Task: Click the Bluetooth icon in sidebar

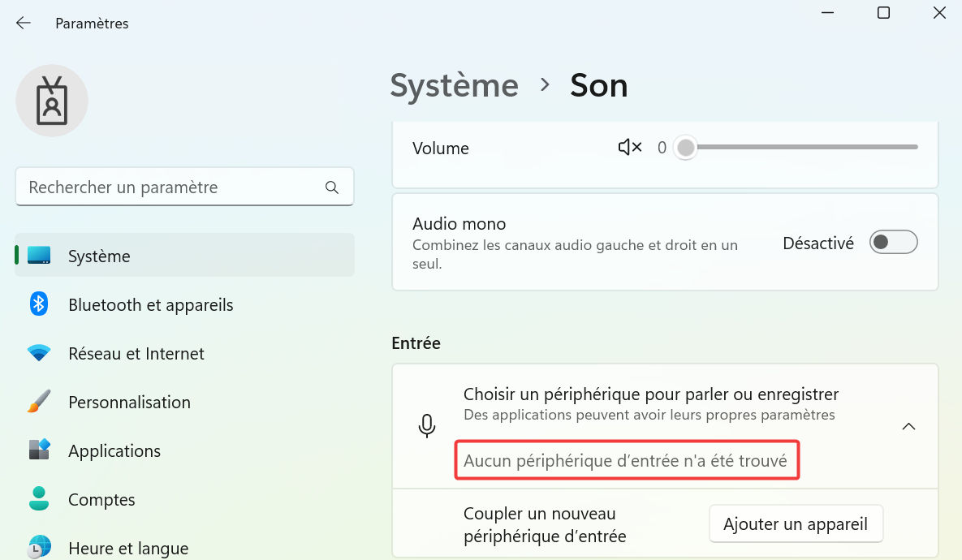Action: 39,304
